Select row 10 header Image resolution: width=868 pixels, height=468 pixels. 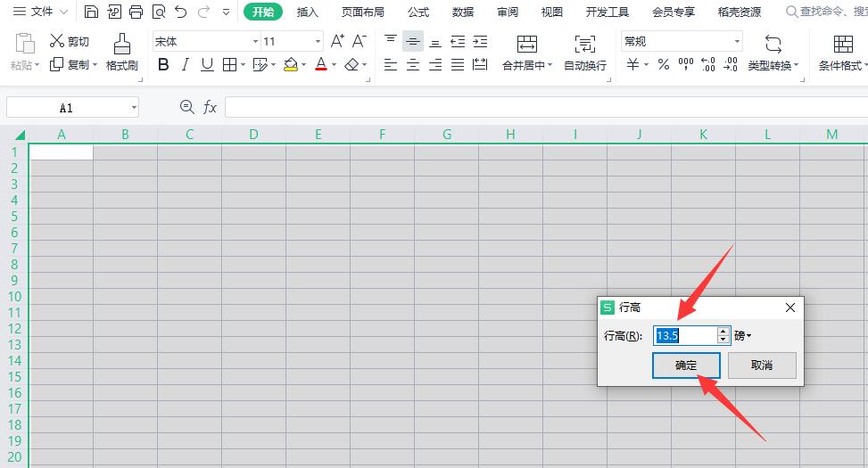coord(14,296)
